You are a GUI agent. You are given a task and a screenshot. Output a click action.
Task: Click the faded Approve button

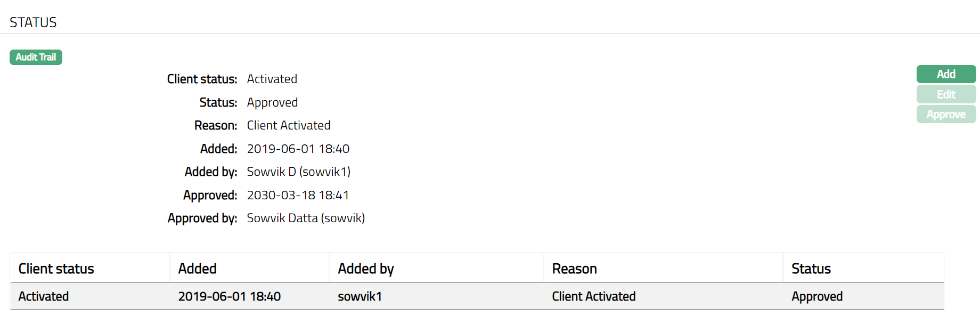(946, 115)
